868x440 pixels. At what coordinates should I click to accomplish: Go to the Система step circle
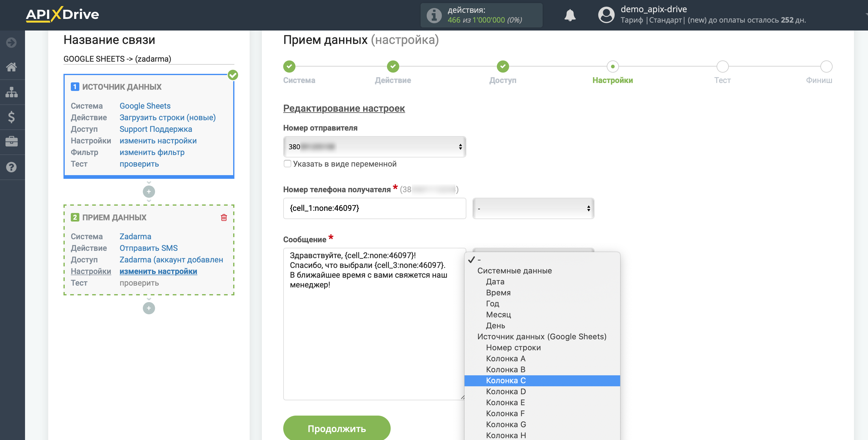[x=289, y=67]
